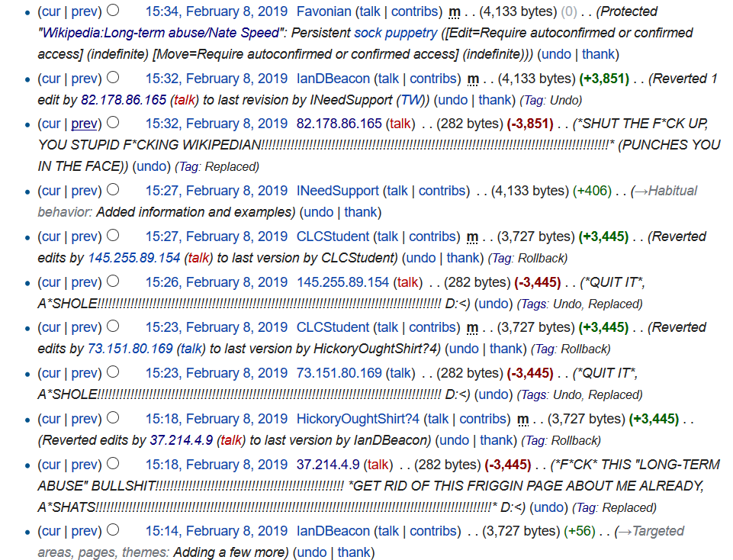The height and width of the screenshot is (560, 733).
Task: Click the '(-3,851)' byte change value
Action: click(530, 124)
